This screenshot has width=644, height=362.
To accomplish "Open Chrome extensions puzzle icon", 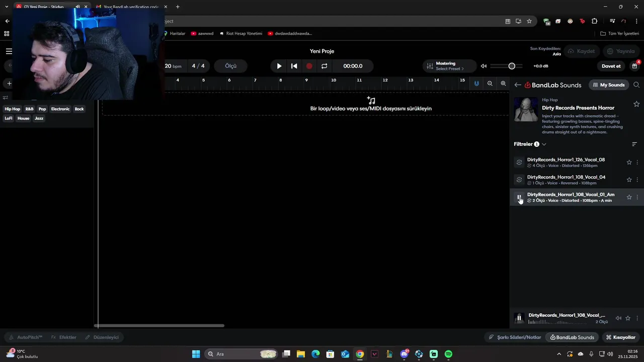I will [x=594, y=21].
